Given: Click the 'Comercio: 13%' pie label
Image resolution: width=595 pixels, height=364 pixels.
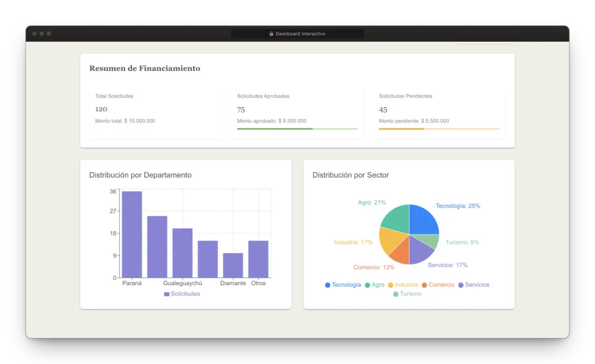Looking at the screenshot, I should tap(374, 267).
